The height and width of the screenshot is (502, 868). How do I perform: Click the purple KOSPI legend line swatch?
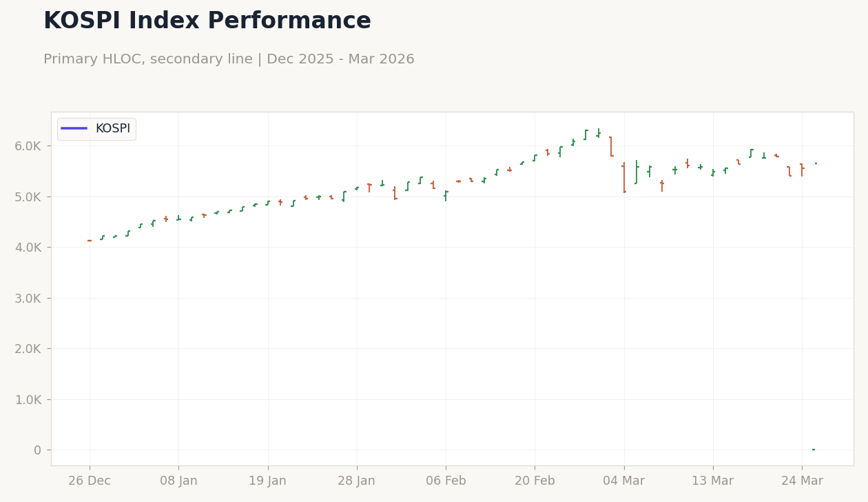(74, 128)
